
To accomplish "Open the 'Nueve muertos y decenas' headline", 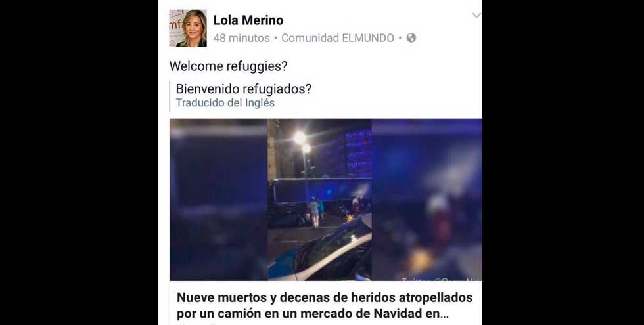I will (325, 306).
